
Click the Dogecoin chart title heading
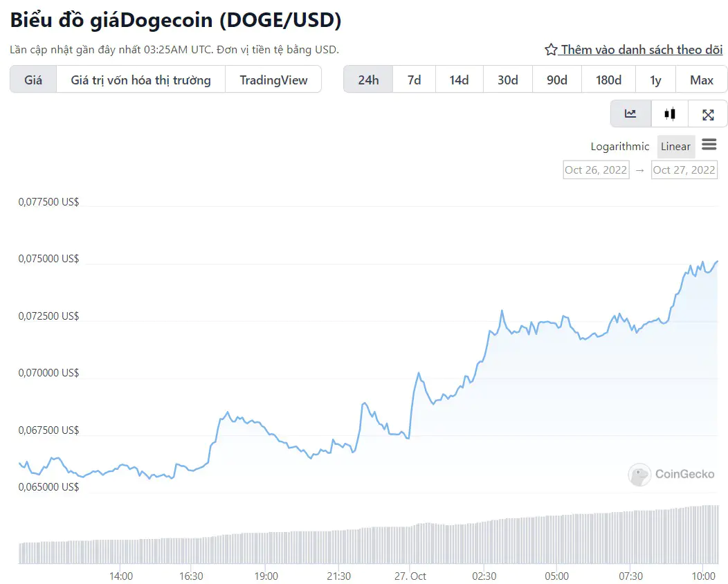coord(176,21)
